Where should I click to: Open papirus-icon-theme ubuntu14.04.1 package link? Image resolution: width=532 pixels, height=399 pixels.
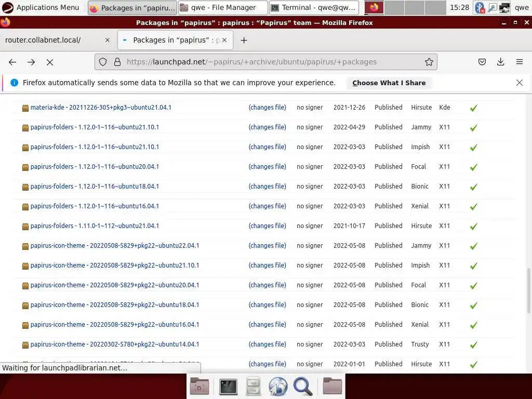tap(115, 344)
